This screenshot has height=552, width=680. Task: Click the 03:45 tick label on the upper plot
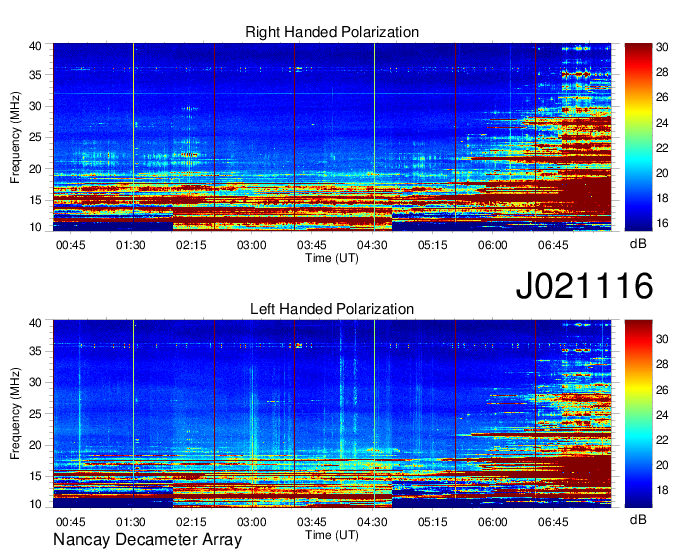click(x=312, y=245)
